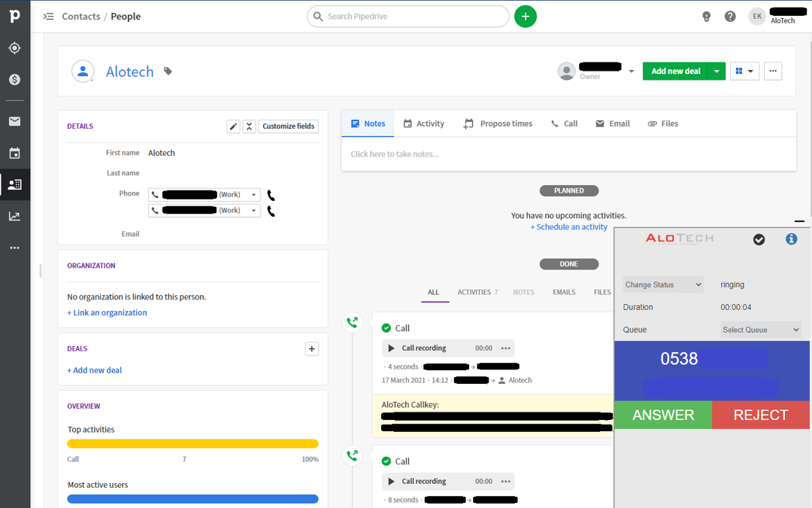Answer the incoming call from 0538
This screenshot has height=508, width=812.
tap(662, 415)
